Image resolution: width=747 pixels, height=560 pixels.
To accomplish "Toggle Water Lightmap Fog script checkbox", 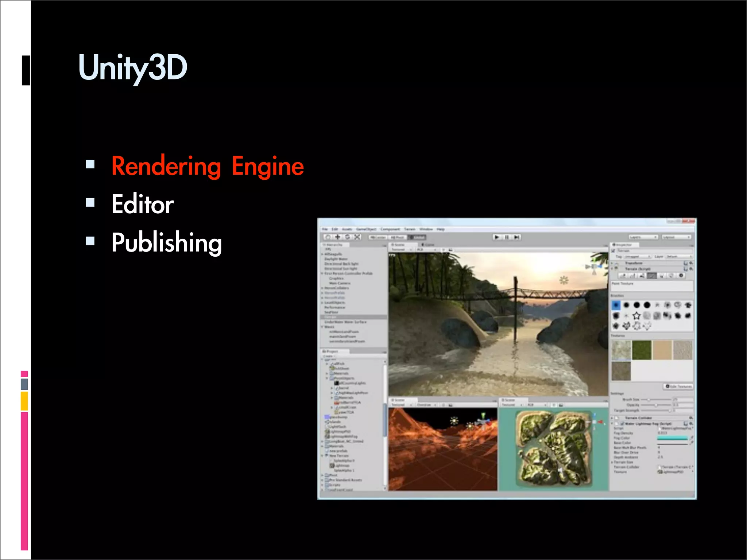I will [x=622, y=424].
